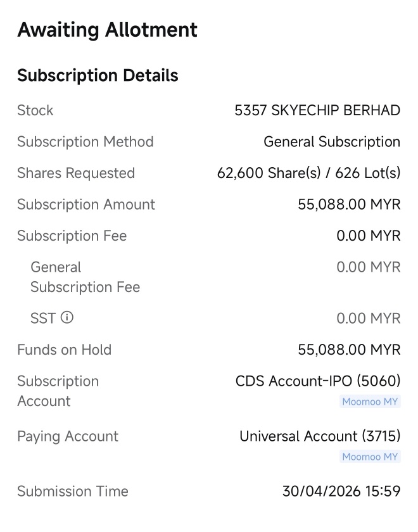
Task: Click the Funds on Hold label
Action: [x=65, y=350]
